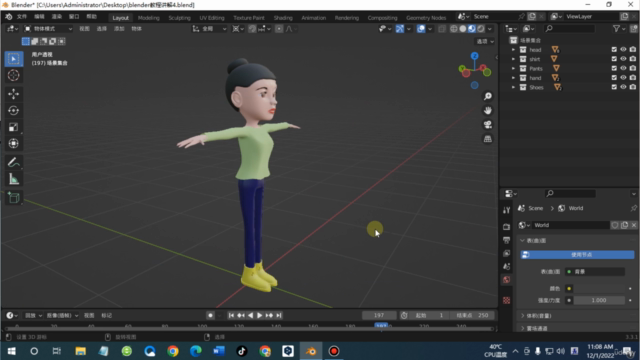Screen dimensions: 640x360
Task: Expand the Shoes collection in outliner
Action: tap(513, 87)
